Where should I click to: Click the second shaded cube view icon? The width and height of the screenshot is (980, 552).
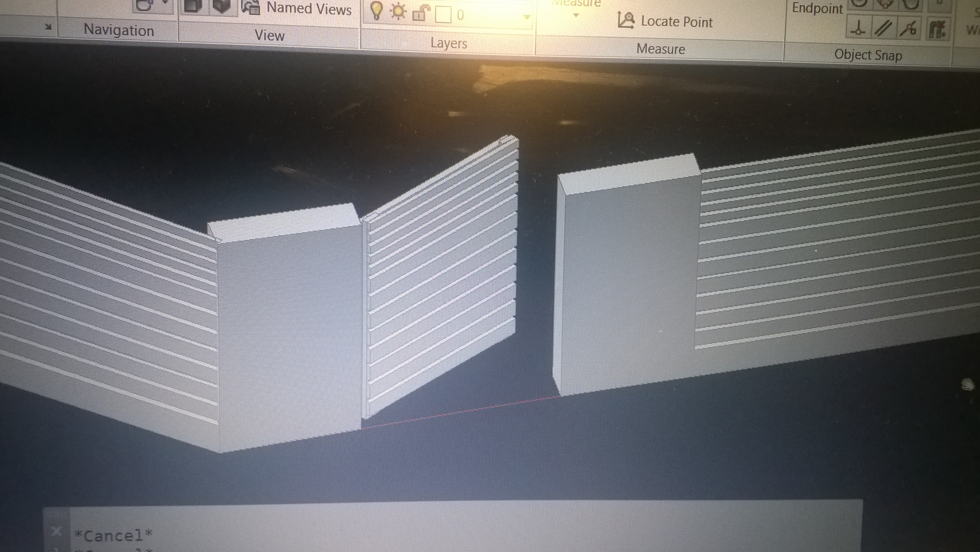(222, 5)
